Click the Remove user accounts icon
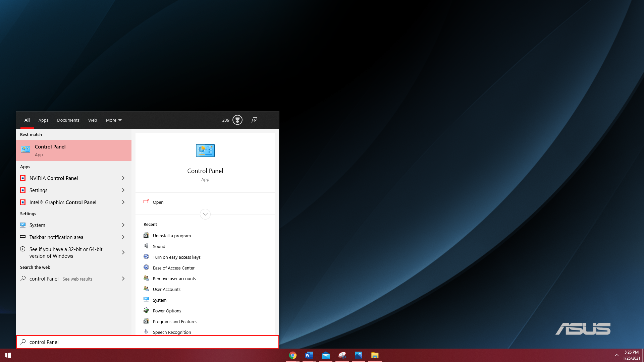This screenshot has height=362, width=644. pyautogui.click(x=146, y=278)
